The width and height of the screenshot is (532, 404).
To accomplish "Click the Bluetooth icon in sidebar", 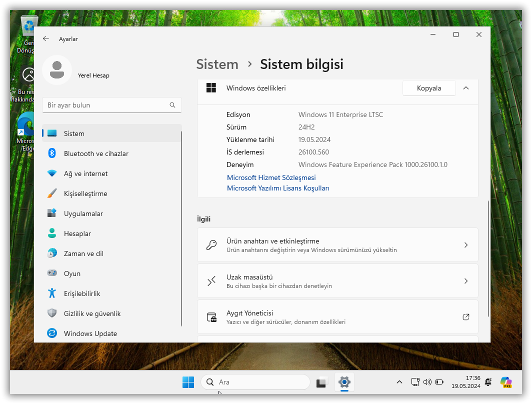I will click(x=52, y=153).
